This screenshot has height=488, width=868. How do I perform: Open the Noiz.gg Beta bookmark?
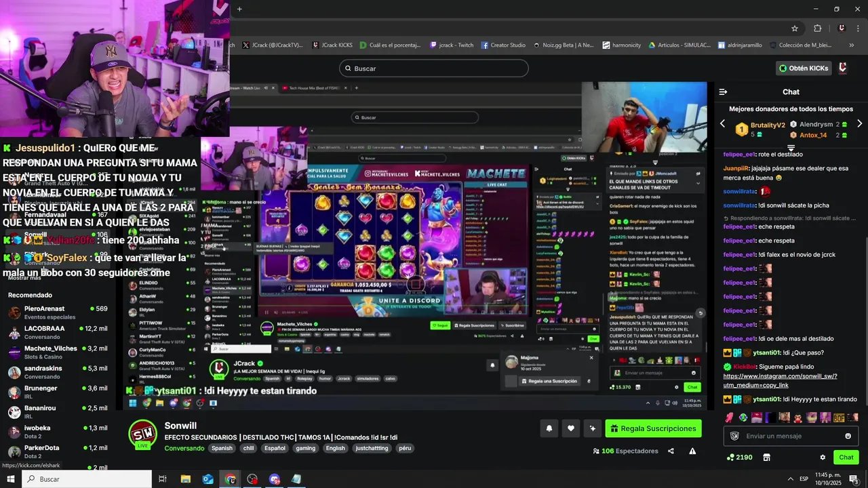pos(564,45)
